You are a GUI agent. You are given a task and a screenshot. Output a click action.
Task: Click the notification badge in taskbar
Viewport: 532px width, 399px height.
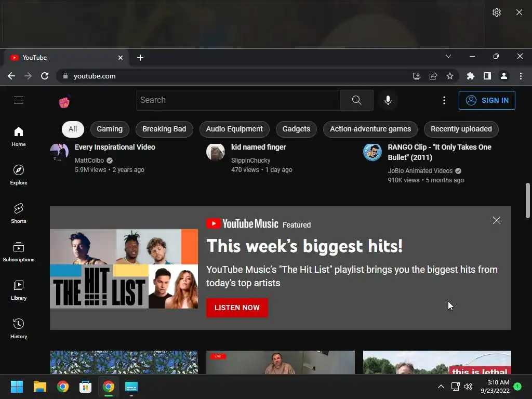point(517,387)
